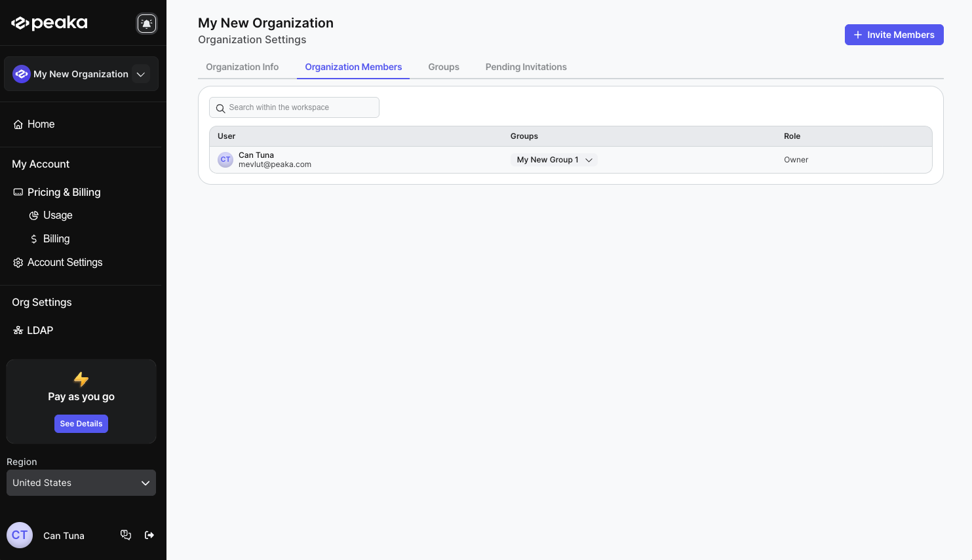The width and height of the screenshot is (972, 560).
Task: Click See Details under Pay as you go
Action: [x=81, y=423]
